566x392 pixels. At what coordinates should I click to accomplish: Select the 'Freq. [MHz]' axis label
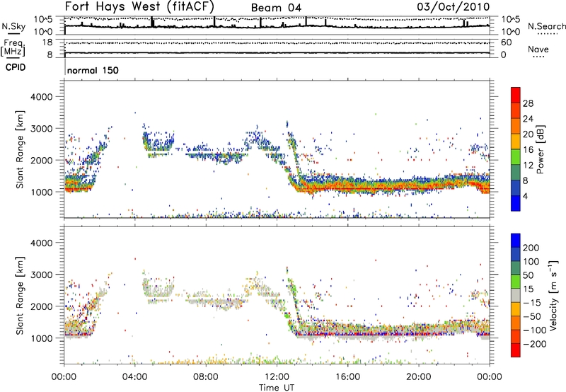13,48
